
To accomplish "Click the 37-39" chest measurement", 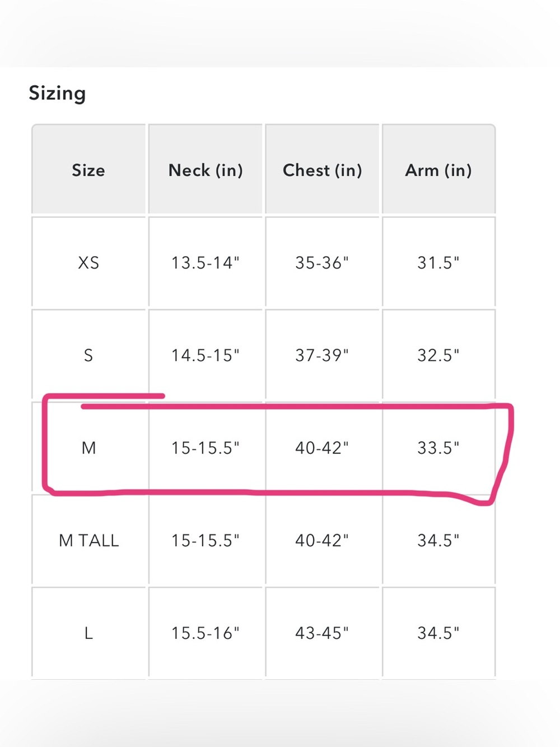I will coord(322,355).
